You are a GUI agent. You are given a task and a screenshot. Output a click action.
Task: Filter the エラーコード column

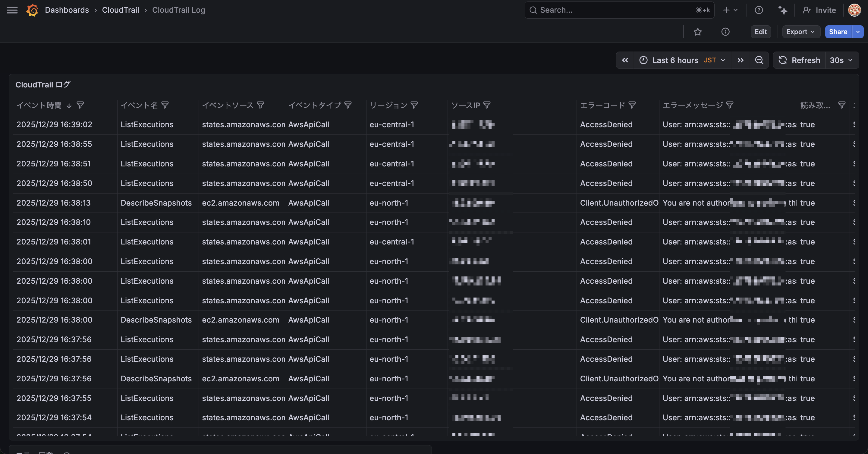coord(632,105)
